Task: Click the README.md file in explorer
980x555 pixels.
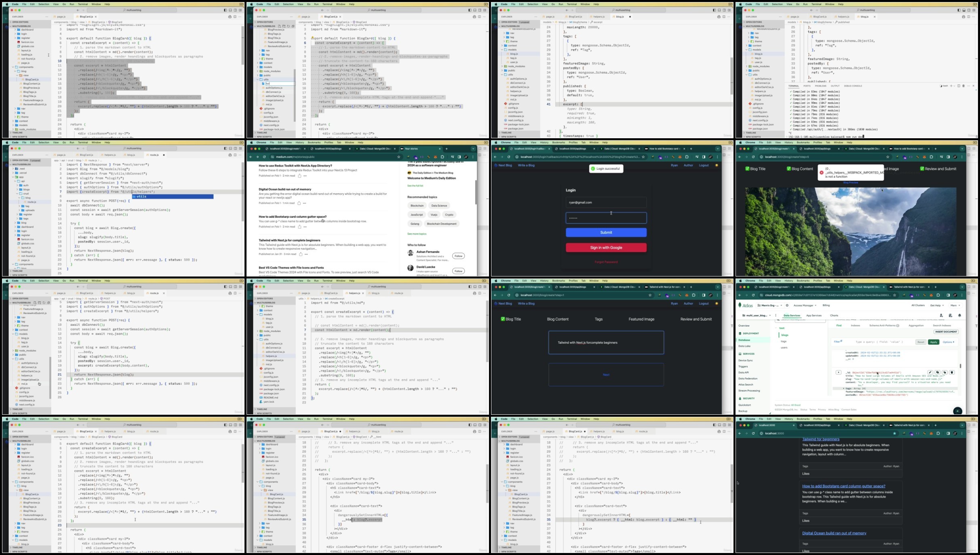Action: 270,397
